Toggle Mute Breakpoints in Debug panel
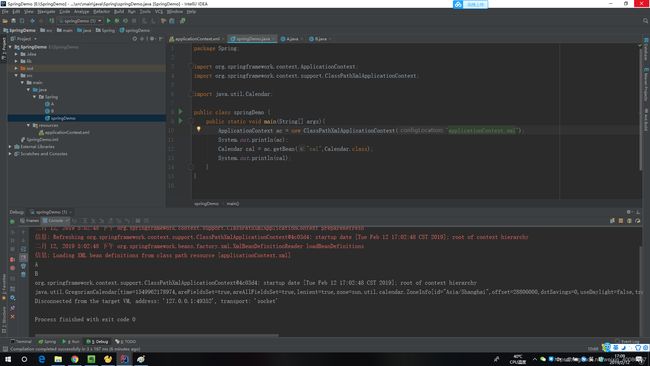 [12, 268]
